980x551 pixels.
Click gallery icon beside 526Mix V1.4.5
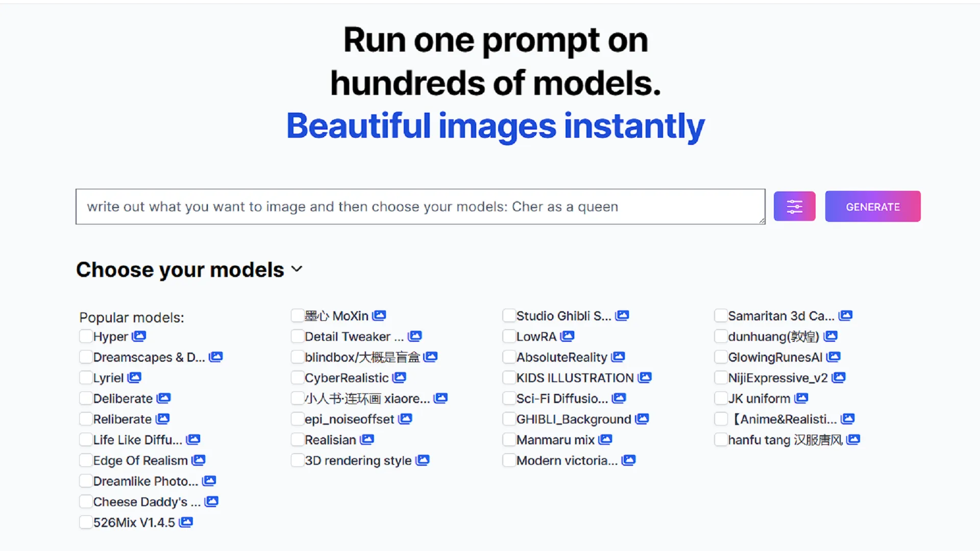186,522
